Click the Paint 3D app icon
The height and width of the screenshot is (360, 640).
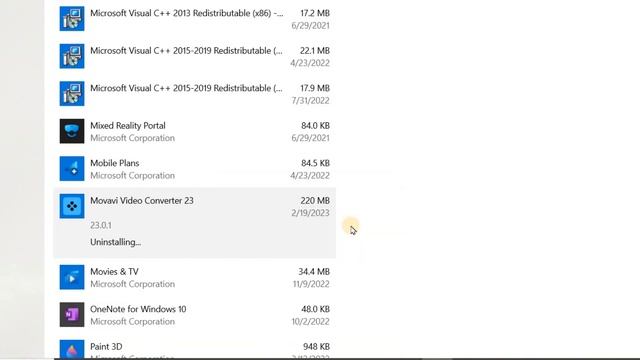72,349
